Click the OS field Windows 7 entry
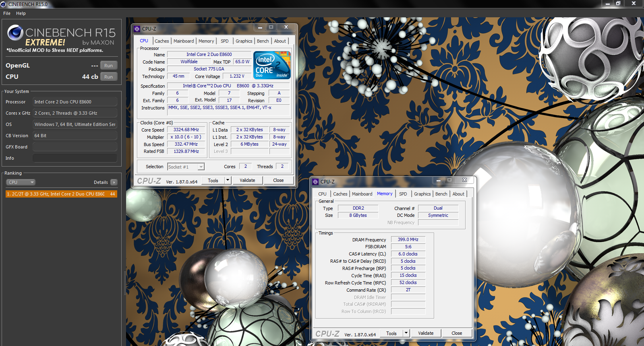This screenshot has width=644, height=346. [75, 124]
